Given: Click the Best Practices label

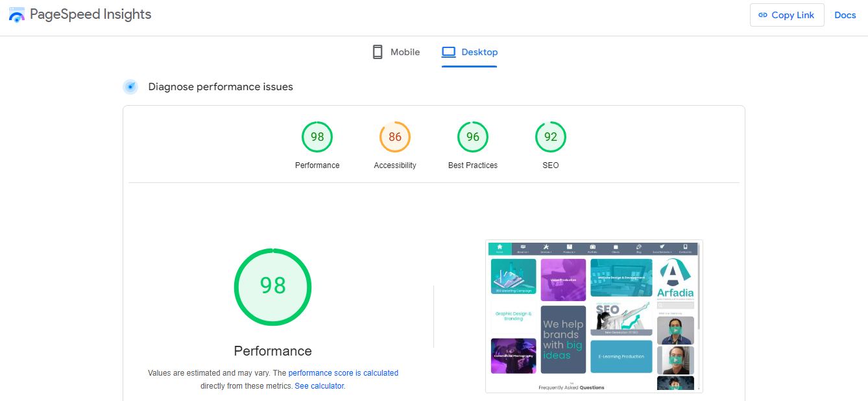Looking at the screenshot, I should (x=473, y=165).
